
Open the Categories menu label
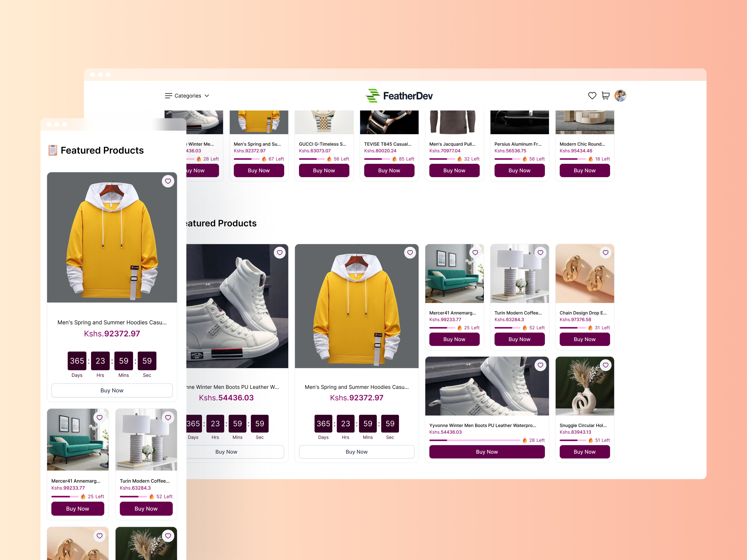tap(188, 96)
